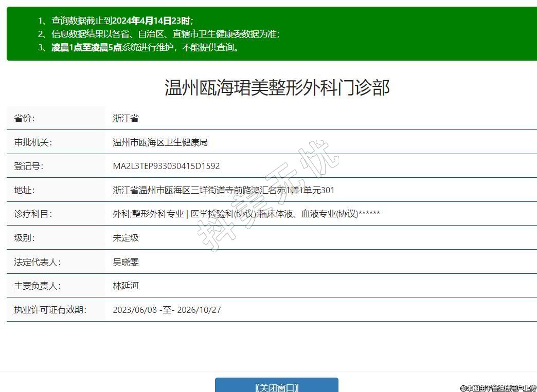Select the departments text beginning 外科;整形外科专业
The height and width of the screenshot is (392, 537).
[246, 214]
